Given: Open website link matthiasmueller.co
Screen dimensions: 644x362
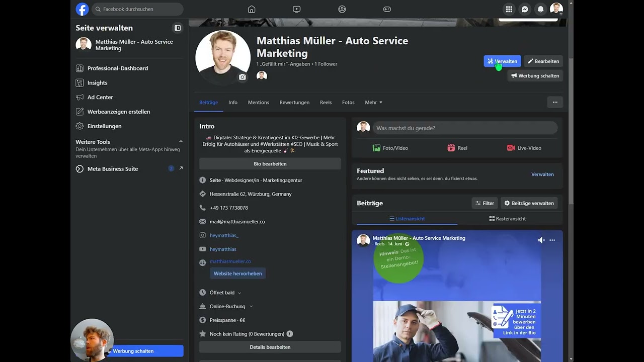Looking at the screenshot, I should [230, 261].
